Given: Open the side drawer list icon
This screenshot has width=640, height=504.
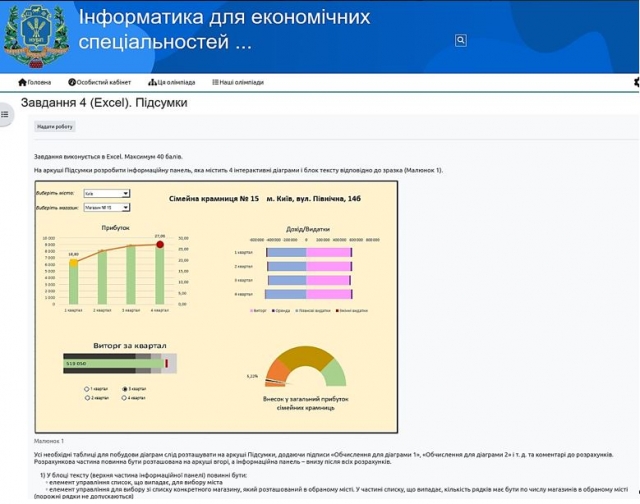Looking at the screenshot, I should point(5,114).
